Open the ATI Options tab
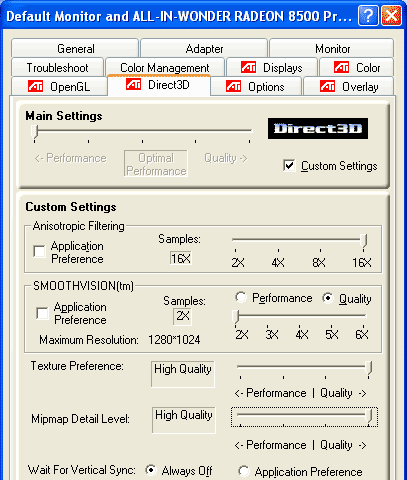 (x=256, y=87)
